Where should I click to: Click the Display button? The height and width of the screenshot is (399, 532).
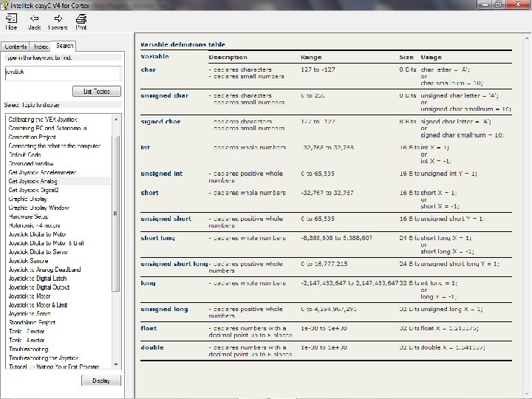(101, 381)
